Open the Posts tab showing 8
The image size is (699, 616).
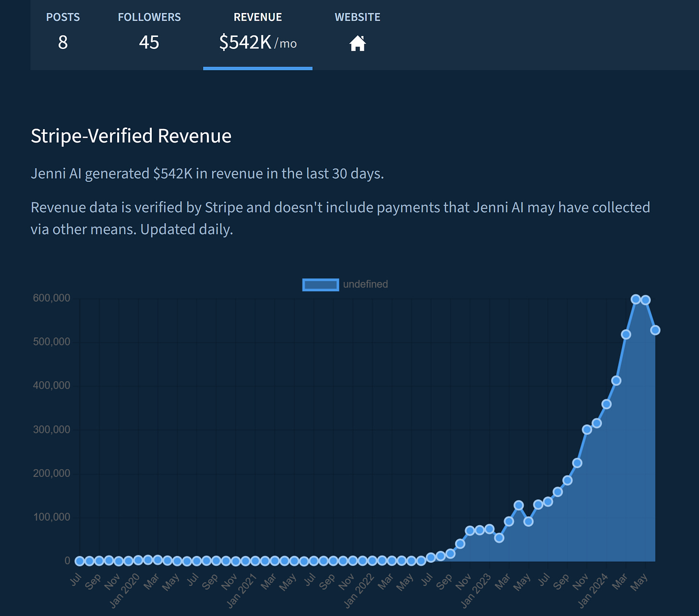(63, 32)
